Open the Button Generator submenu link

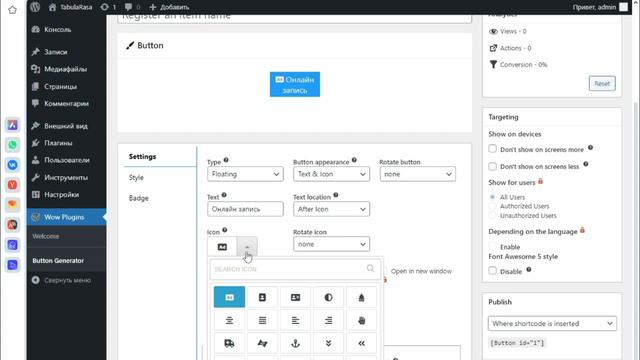58,260
